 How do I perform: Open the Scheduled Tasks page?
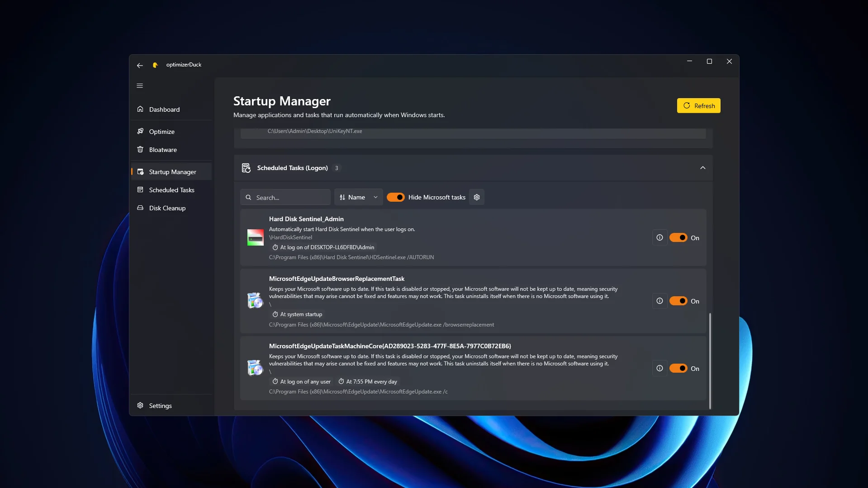coord(171,190)
